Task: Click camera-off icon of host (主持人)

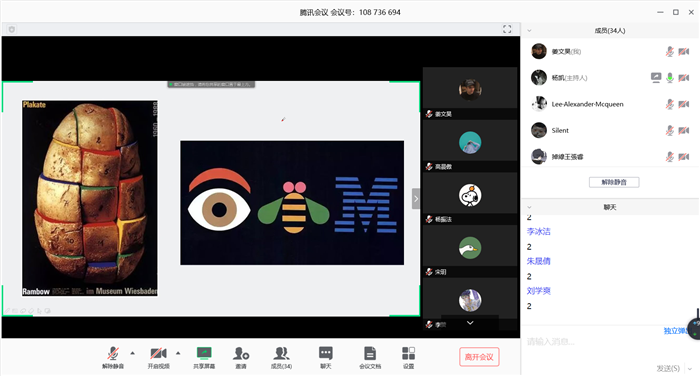Action: point(683,78)
